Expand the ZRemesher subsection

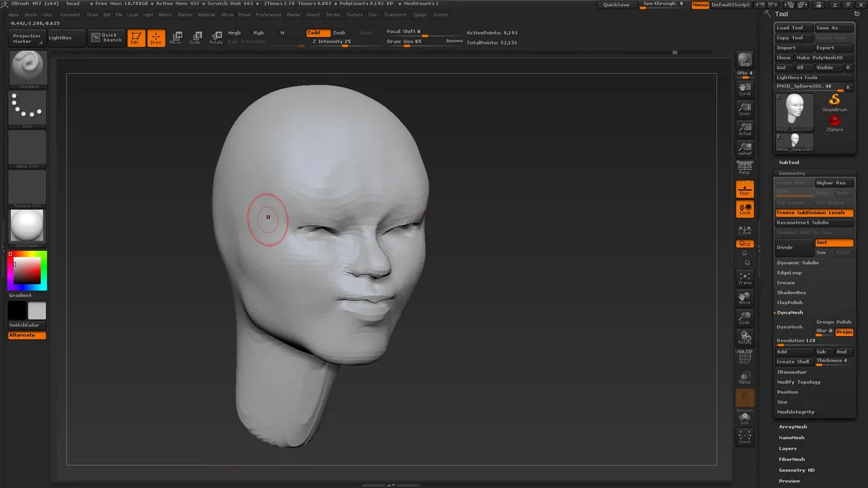pos(791,372)
